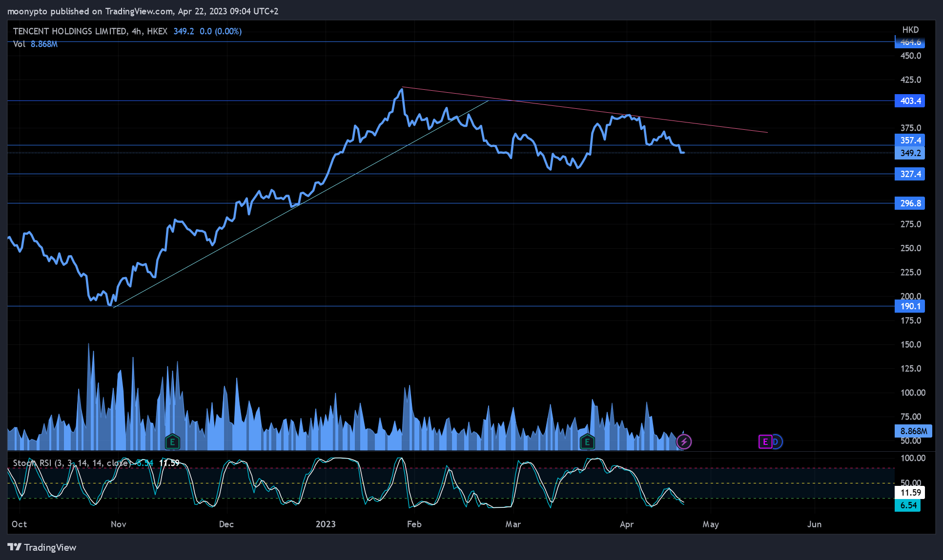Click the magenta upcoming earnings E icon
The height and width of the screenshot is (560, 943).
[765, 442]
